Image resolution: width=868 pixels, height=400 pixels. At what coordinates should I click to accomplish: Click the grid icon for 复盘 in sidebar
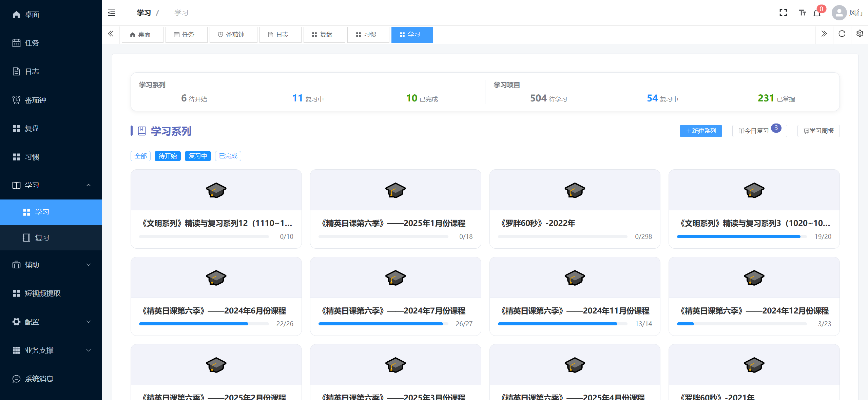pos(16,128)
